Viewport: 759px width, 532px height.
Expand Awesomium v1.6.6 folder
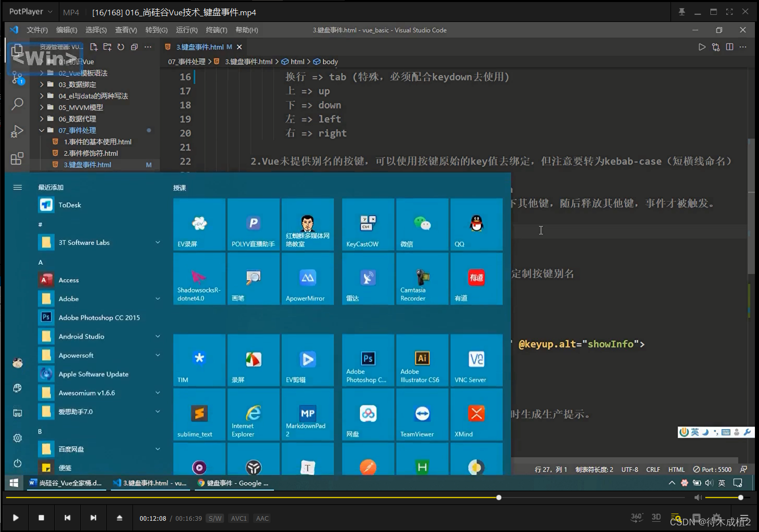[x=158, y=392]
